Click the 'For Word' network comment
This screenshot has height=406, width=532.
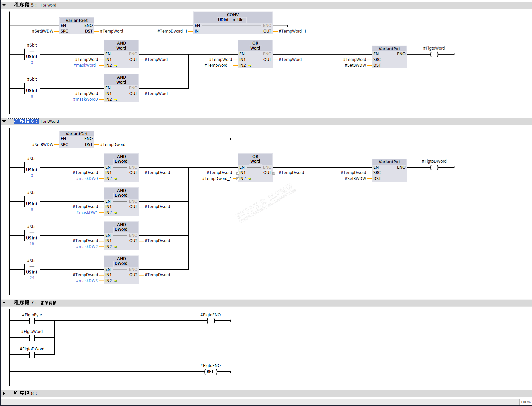48,5
